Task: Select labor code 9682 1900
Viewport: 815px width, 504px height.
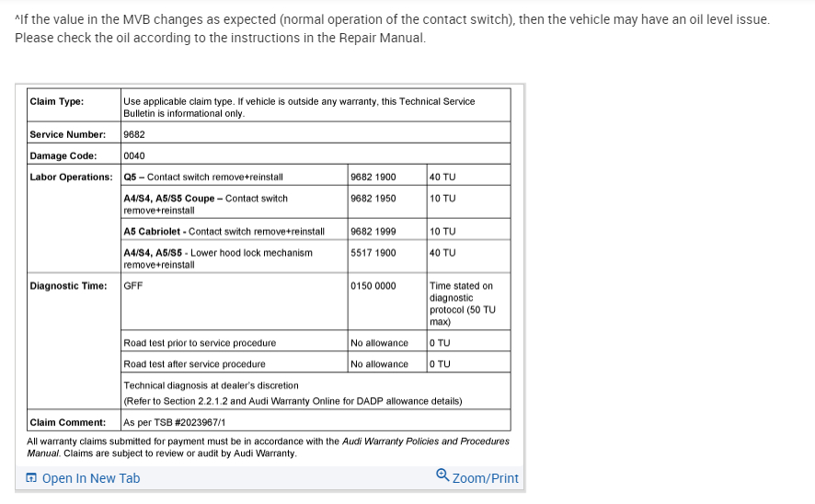Action: pyautogui.click(x=373, y=177)
